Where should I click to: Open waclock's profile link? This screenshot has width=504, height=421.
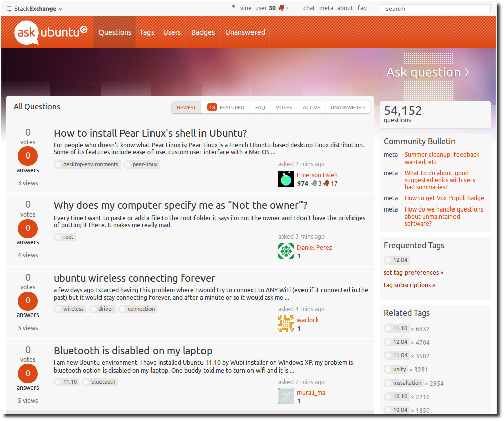[x=308, y=320]
